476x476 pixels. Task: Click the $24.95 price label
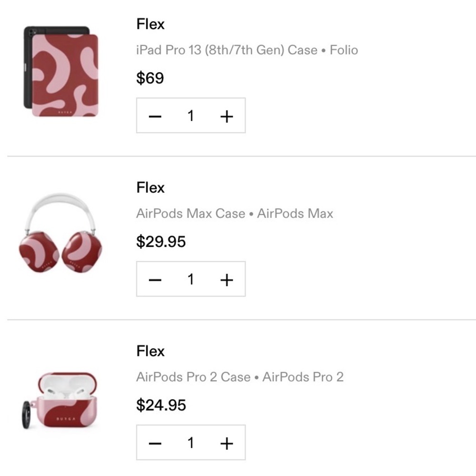click(161, 405)
